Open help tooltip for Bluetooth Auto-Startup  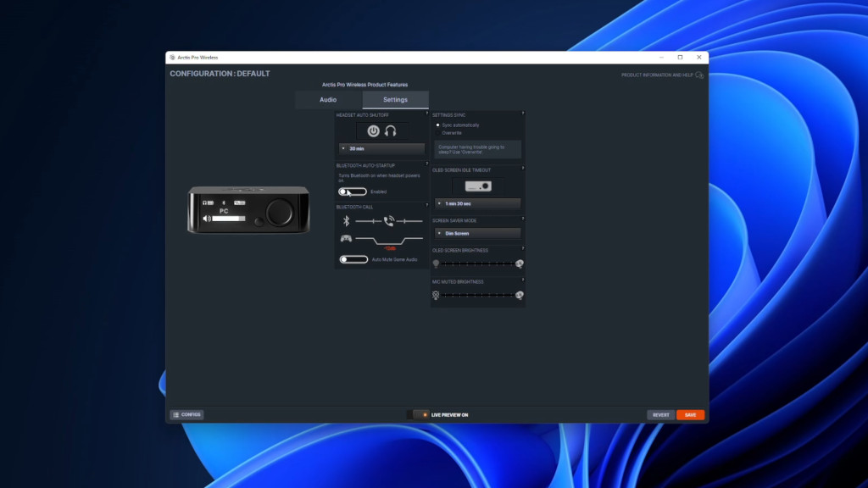[x=426, y=164]
